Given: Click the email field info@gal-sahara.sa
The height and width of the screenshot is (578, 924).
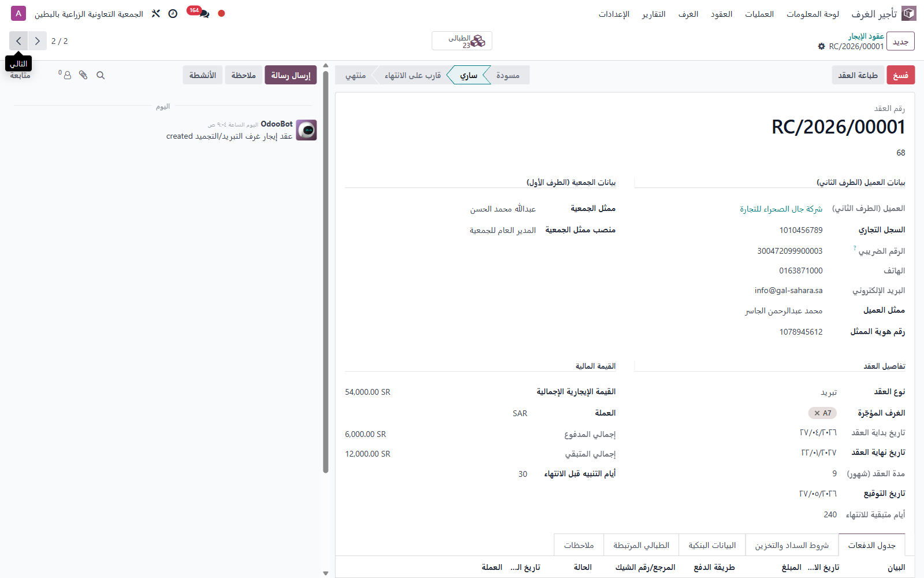Looking at the screenshot, I should [788, 290].
